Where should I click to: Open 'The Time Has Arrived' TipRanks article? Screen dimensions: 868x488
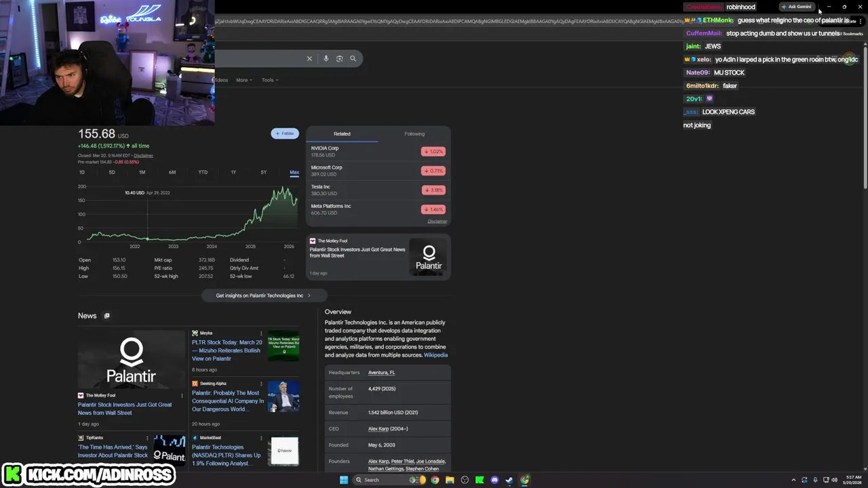[113, 451]
